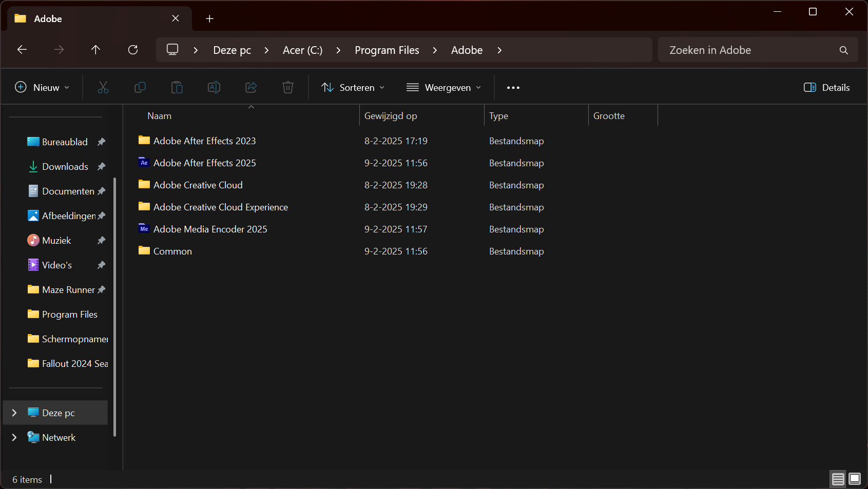Click Adobe breadcrumb segment

467,50
